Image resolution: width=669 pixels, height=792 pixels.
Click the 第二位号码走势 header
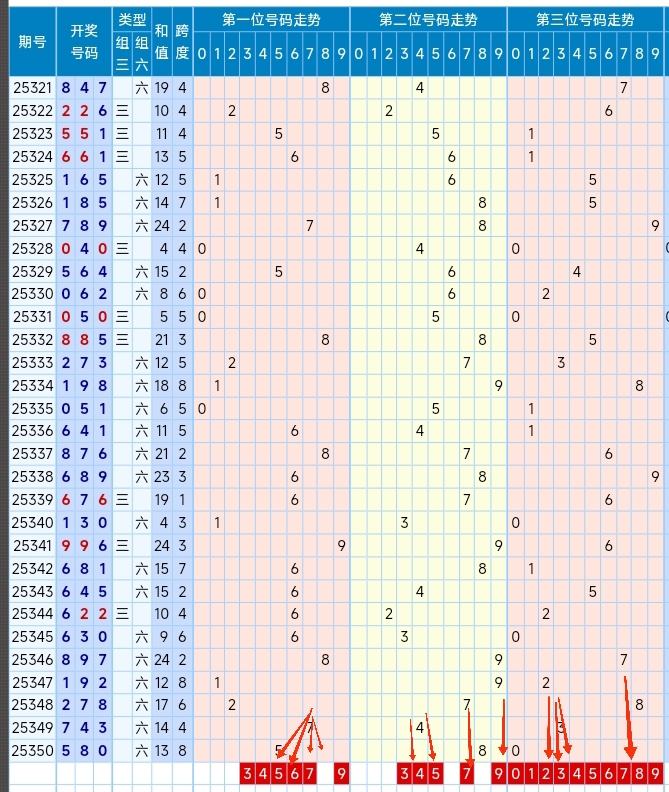pyautogui.click(x=428, y=20)
